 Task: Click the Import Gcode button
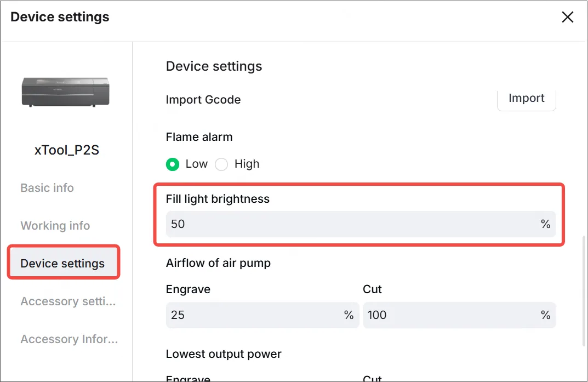pos(526,99)
